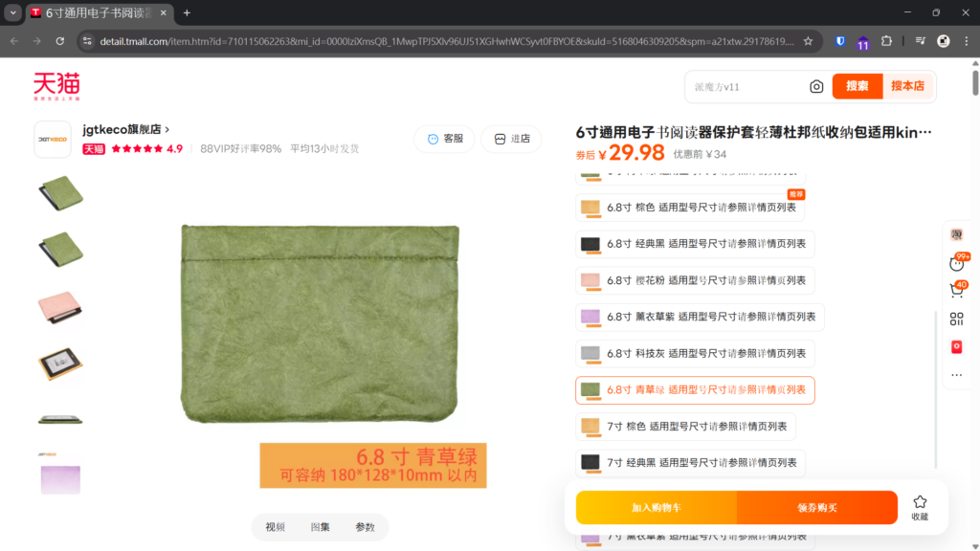
Task: Switch to the 图集 tab
Action: point(320,527)
